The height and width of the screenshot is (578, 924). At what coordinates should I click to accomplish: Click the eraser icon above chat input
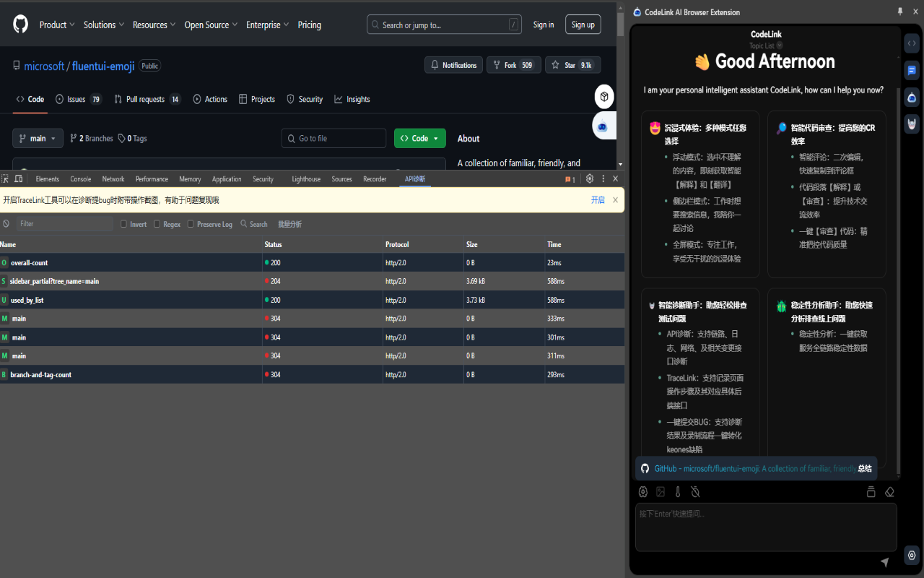coord(889,492)
